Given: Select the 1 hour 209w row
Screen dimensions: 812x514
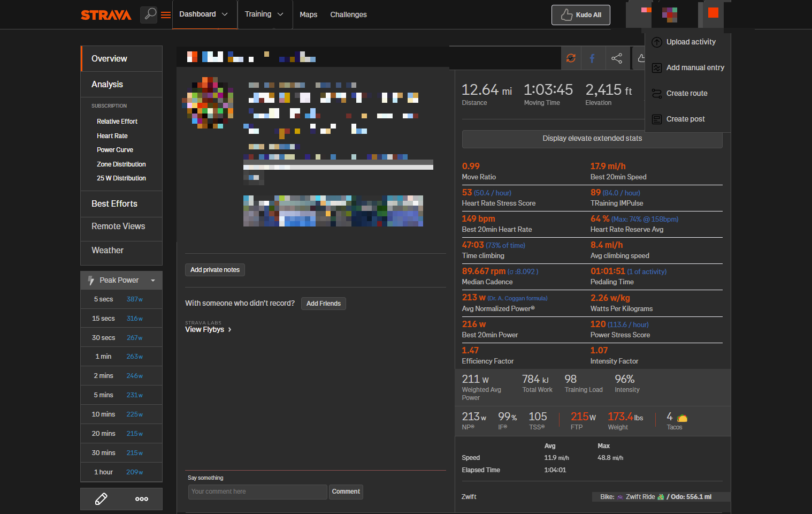Looking at the screenshot, I should [121, 472].
